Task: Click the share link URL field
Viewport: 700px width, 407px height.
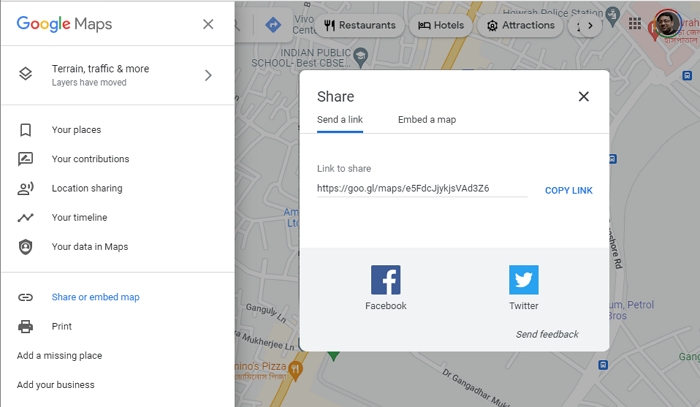Action: tap(422, 188)
